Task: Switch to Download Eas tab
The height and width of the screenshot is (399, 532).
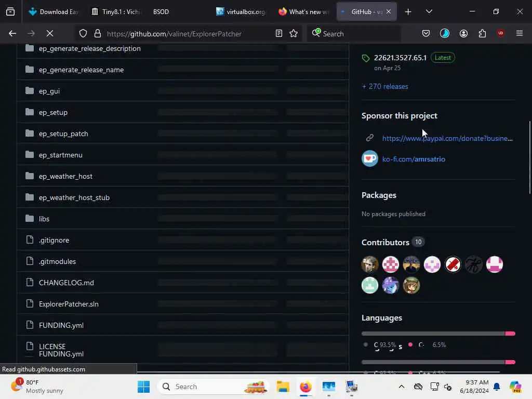Action: point(54,12)
